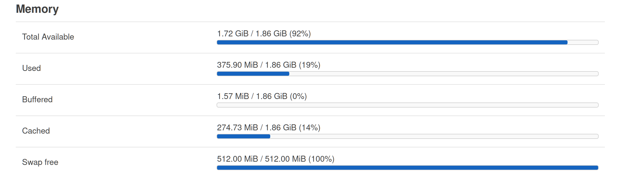Screen dimensions: 644x192
Task: Click the full Swap free progress bar
Action: (408, 168)
